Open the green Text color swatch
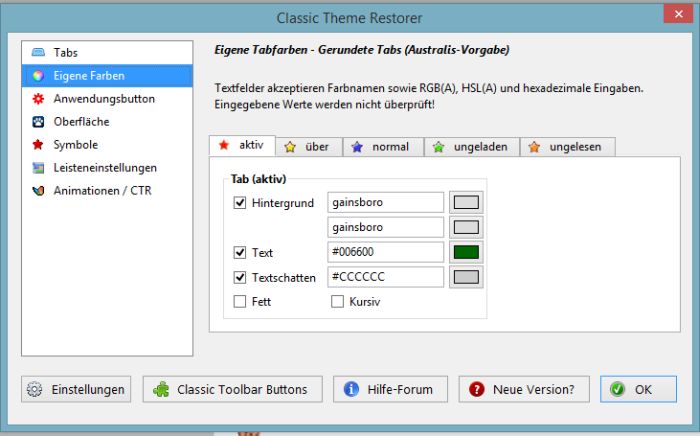Image resolution: width=700 pixels, height=436 pixels. click(x=466, y=252)
